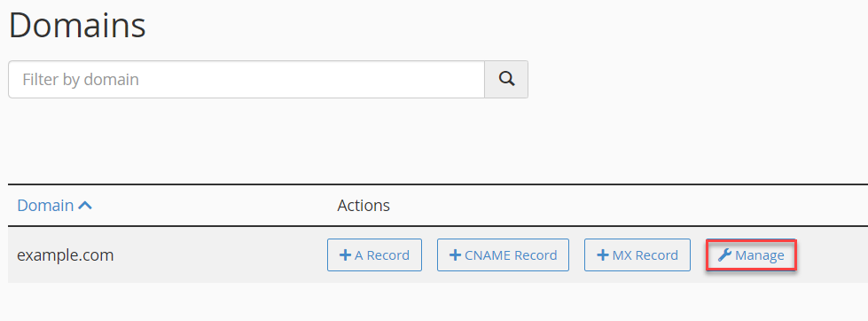Image resolution: width=868 pixels, height=321 pixels.
Task: Click the Actions column header
Action: 364,206
